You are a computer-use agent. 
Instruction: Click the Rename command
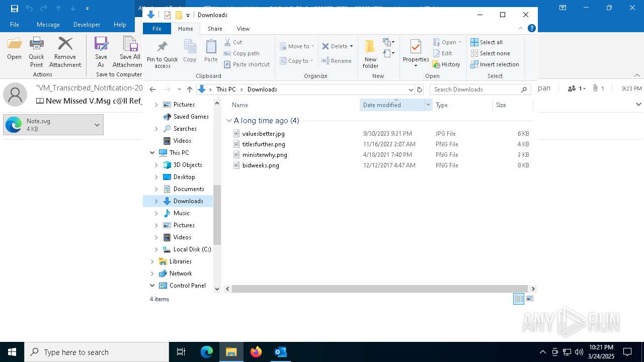pos(337,61)
